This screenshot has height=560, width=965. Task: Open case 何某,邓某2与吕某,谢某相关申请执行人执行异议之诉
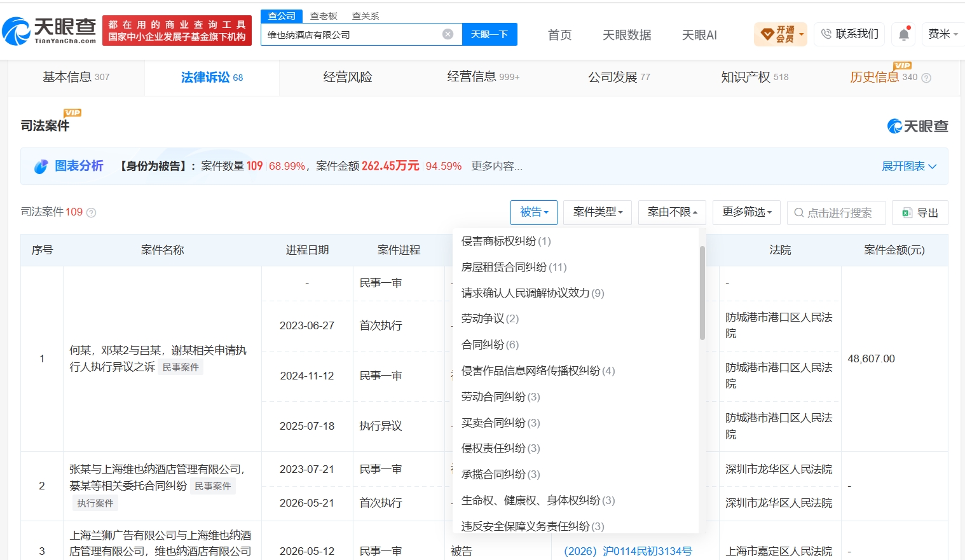pos(158,359)
